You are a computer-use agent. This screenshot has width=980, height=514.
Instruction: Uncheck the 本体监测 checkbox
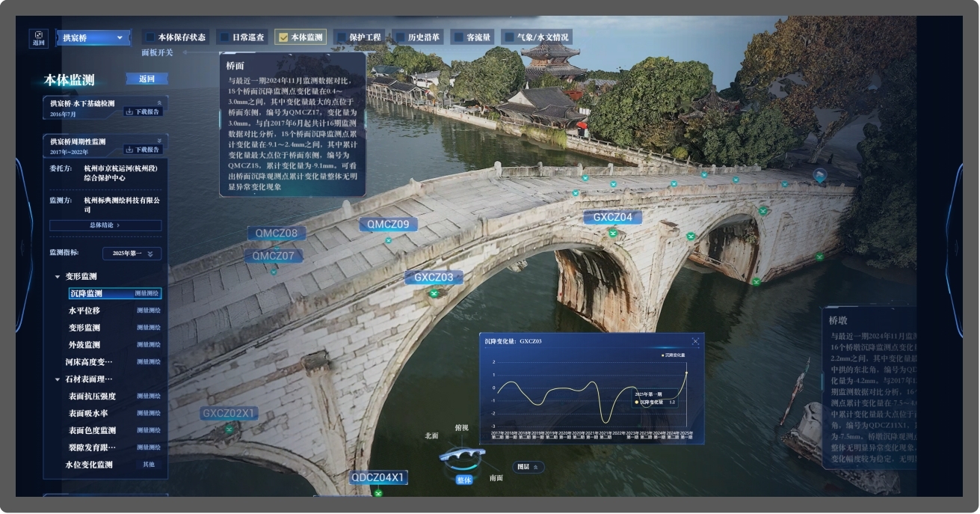[x=283, y=37]
